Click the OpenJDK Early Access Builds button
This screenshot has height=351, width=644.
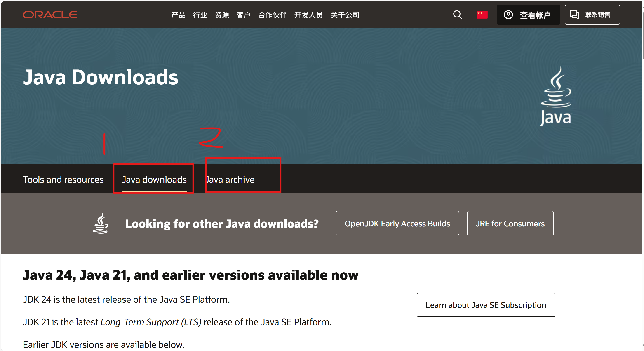point(397,223)
